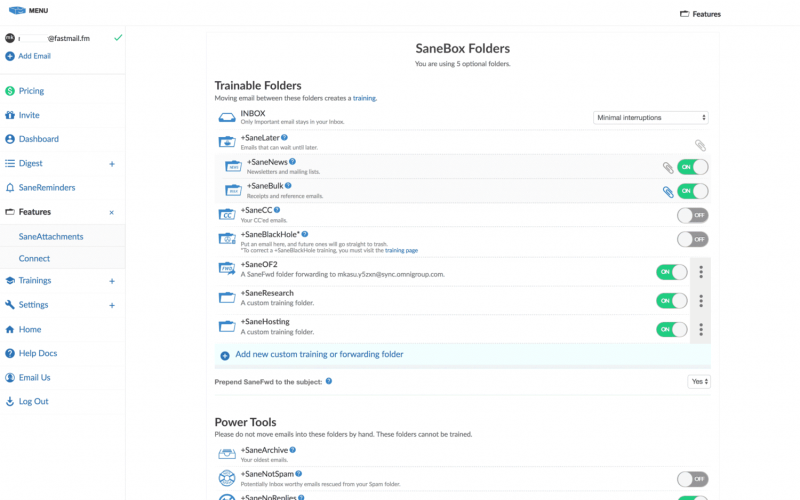
Task: Collapse the Features section with x
Action: click(111, 212)
